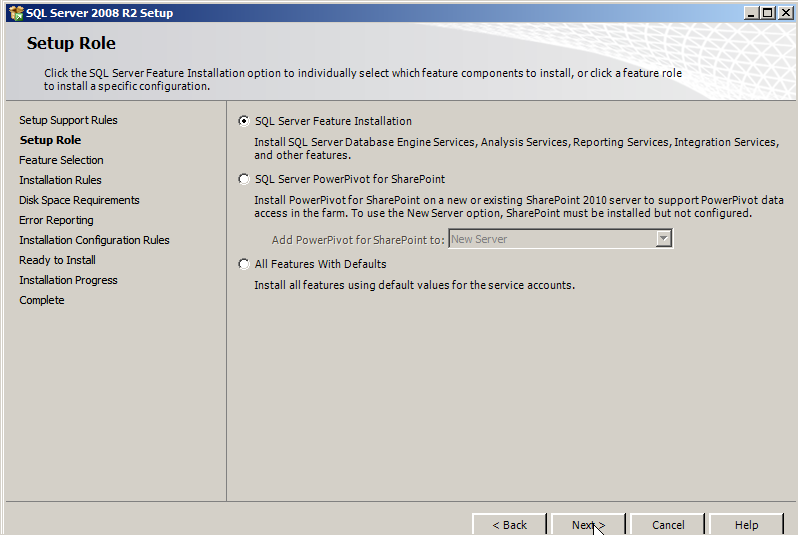Click Error Reporting step in sidebar
Viewport: 798px width, 535px height.
pyautogui.click(x=56, y=220)
